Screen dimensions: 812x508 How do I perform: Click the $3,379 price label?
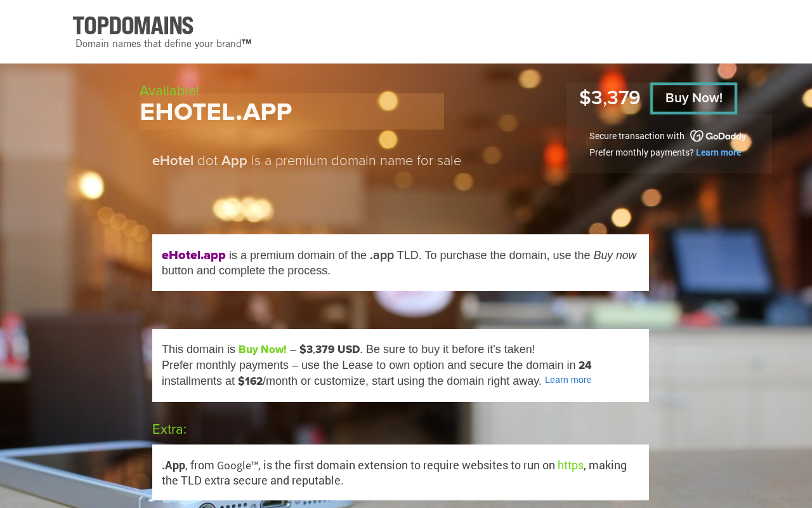pyautogui.click(x=610, y=98)
